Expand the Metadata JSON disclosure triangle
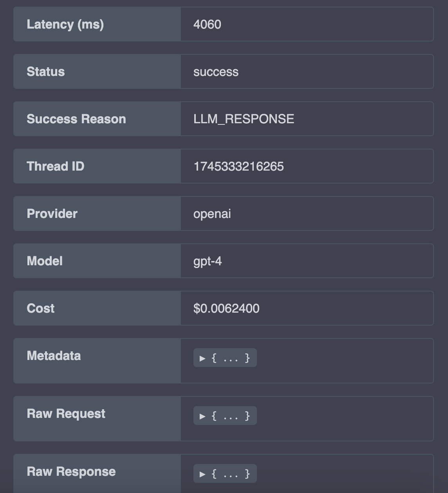This screenshot has height=493, width=448. click(x=202, y=358)
